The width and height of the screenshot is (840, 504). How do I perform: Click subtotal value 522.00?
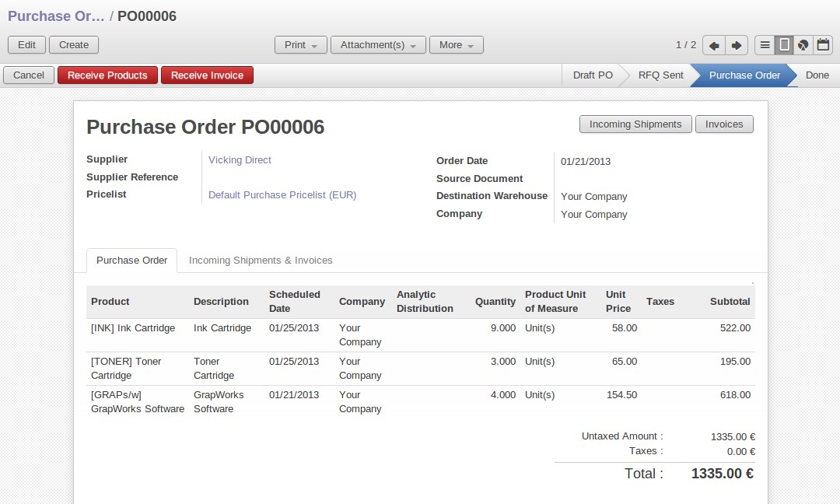[735, 327]
